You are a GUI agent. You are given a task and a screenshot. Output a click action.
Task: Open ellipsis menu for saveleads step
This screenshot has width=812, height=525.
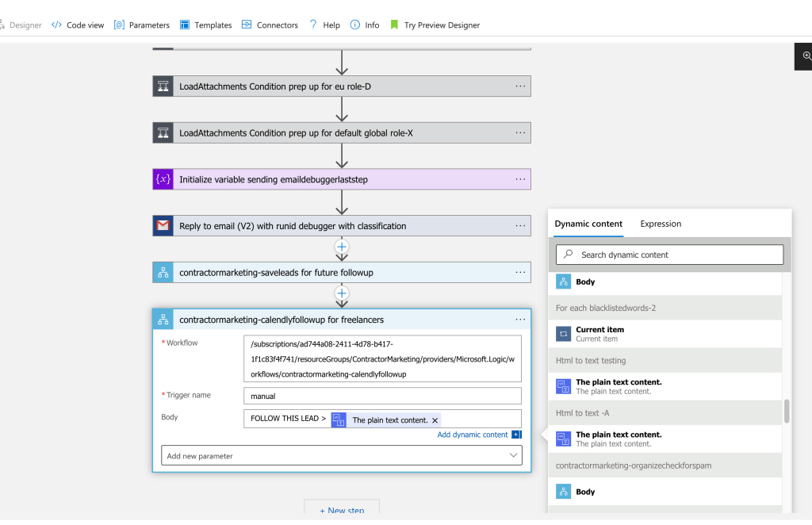[x=520, y=272]
